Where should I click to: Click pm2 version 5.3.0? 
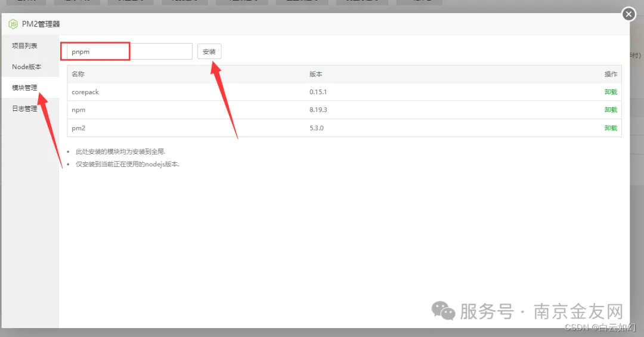pyautogui.click(x=317, y=128)
